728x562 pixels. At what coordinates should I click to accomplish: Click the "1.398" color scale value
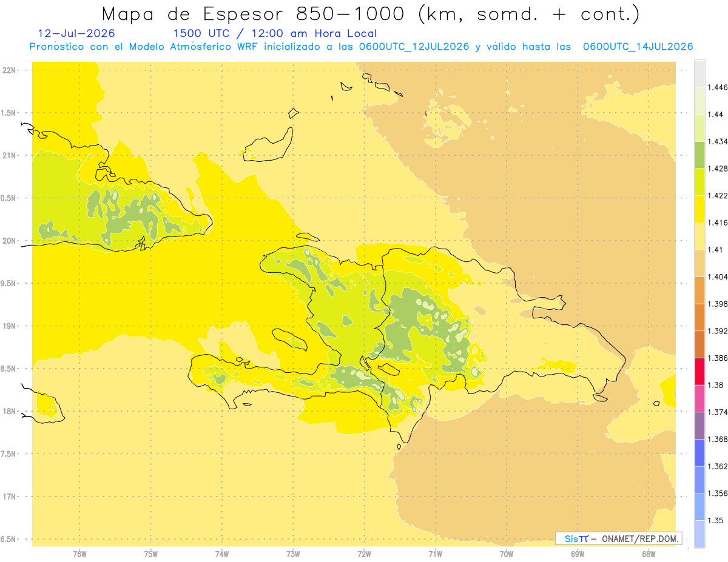[x=718, y=304]
